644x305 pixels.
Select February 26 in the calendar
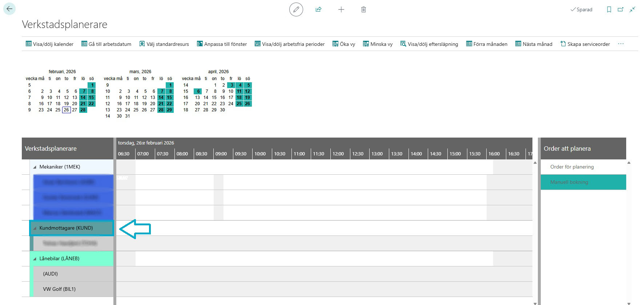[x=66, y=110]
